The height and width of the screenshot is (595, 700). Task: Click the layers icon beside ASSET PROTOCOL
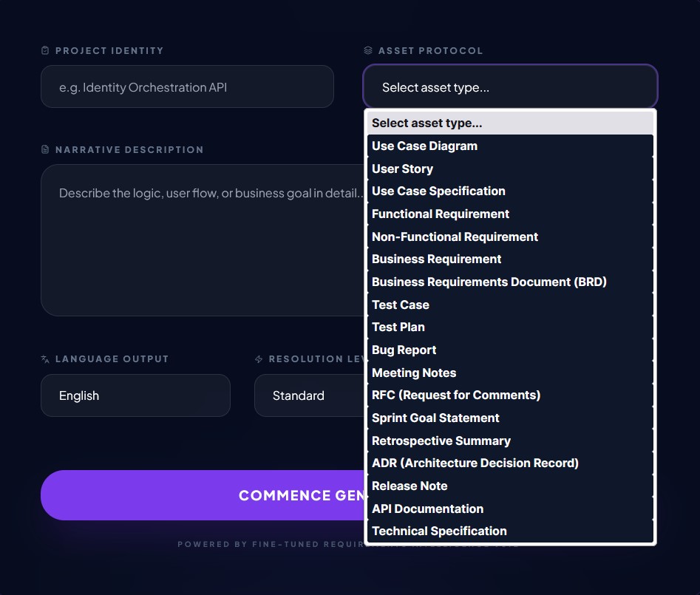pos(368,50)
